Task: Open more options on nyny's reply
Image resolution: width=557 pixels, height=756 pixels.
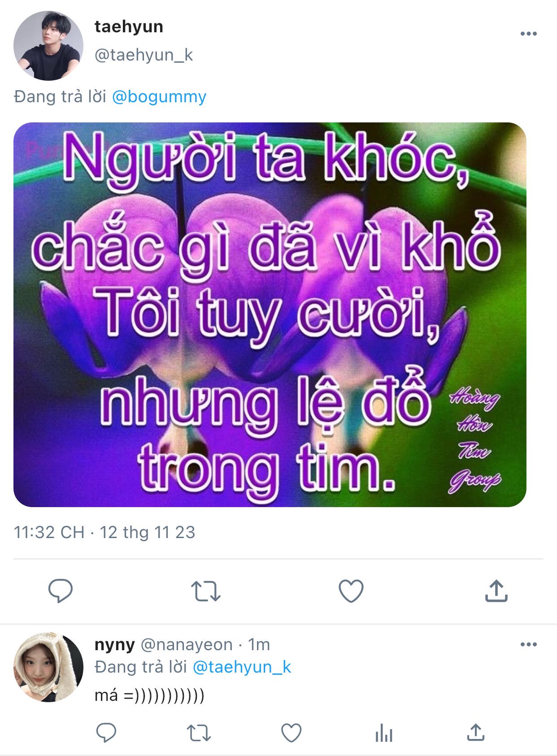Action: (528, 644)
